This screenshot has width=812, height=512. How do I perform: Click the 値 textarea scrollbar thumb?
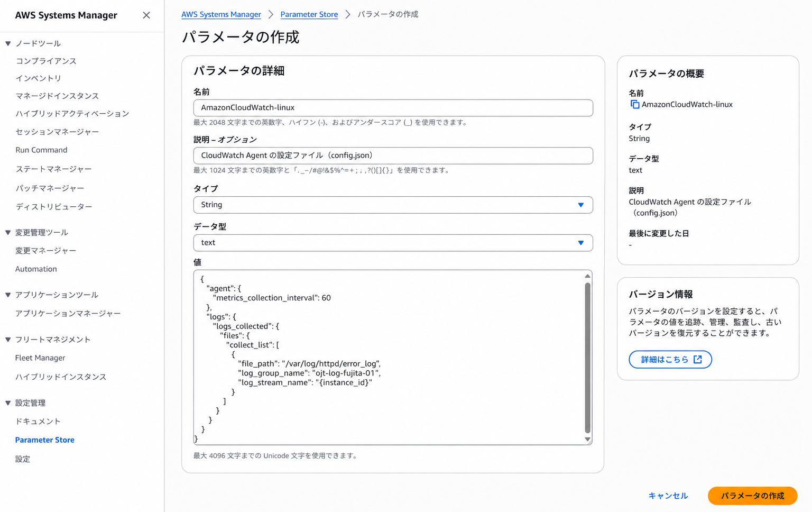pyautogui.click(x=587, y=358)
